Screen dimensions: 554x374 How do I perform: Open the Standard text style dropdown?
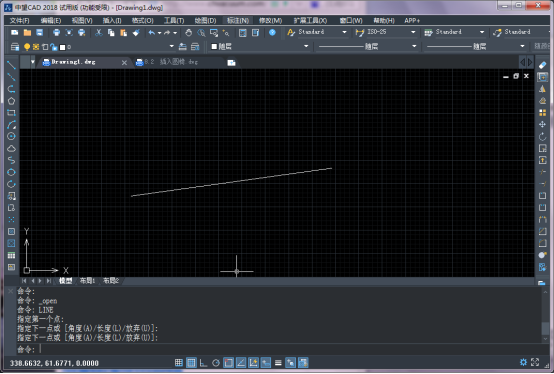coord(344,32)
